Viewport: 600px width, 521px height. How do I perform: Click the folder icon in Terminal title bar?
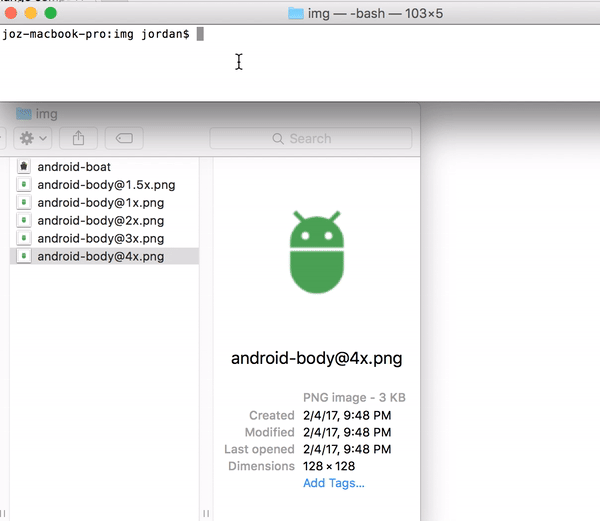[x=295, y=13]
